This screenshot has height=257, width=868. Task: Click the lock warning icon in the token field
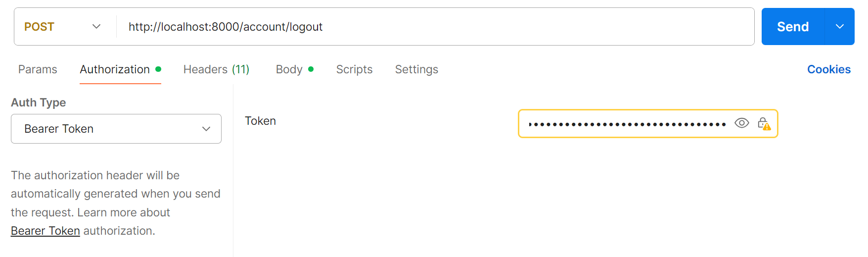point(764,124)
